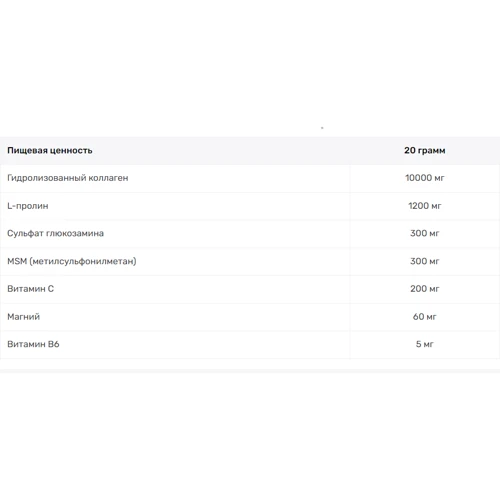This screenshot has height=500, width=500.
Task: Click the '60 мг' value cell
Action: pyautogui.click(x=425, y=316)
